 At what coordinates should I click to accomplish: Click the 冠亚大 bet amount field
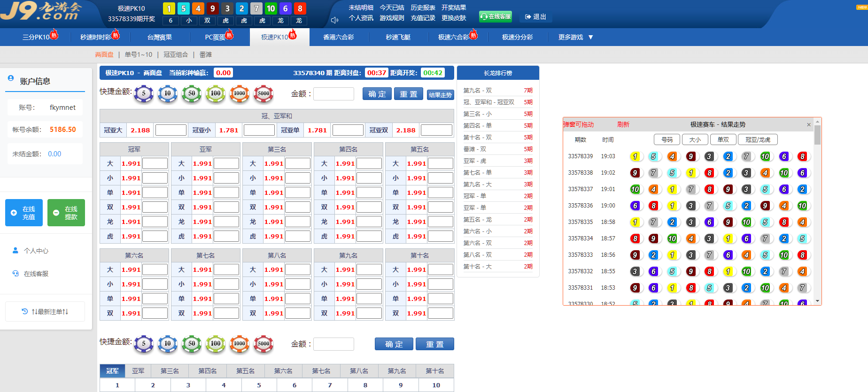pos(171,130)
